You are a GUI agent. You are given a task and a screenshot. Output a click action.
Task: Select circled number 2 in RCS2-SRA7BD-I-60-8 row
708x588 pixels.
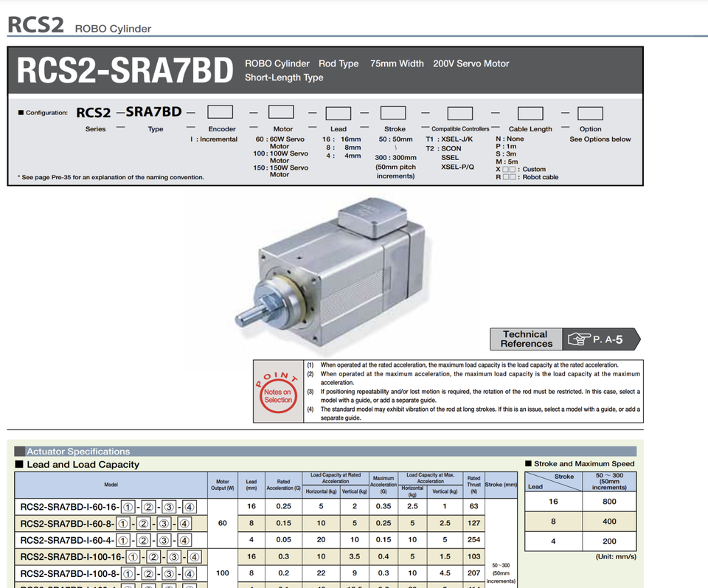145,523
